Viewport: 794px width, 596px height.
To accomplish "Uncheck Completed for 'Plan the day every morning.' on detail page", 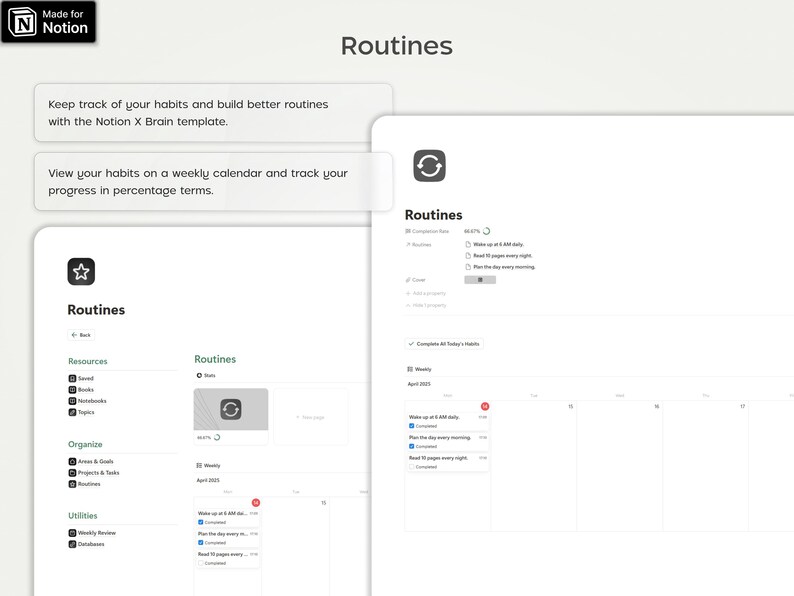I will (x=412, y=446).
